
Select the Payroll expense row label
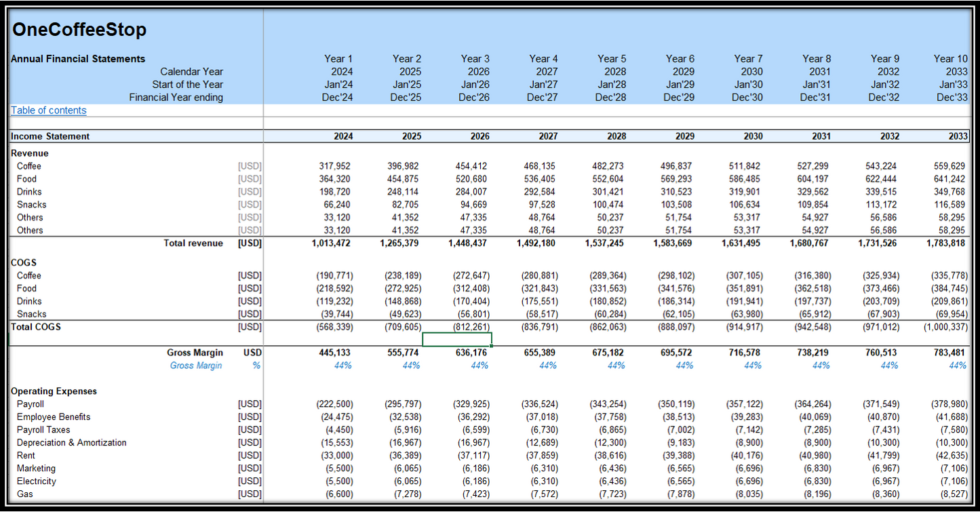pyautogui.click(x=31, y=404)
